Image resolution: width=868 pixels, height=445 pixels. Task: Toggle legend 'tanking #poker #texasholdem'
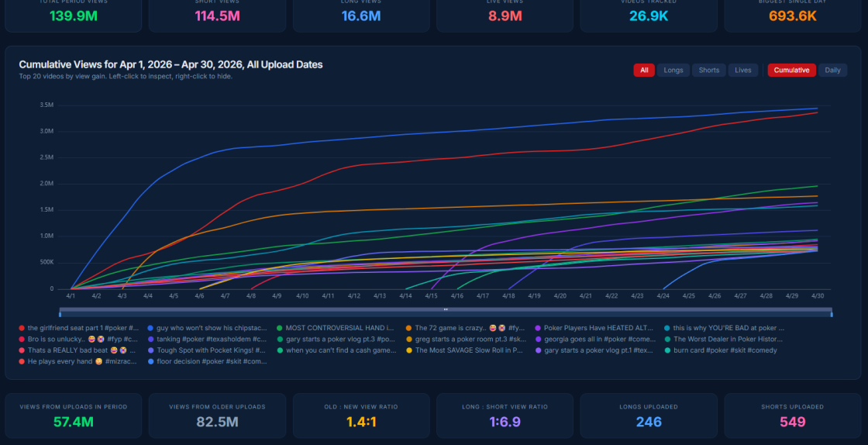207,340
